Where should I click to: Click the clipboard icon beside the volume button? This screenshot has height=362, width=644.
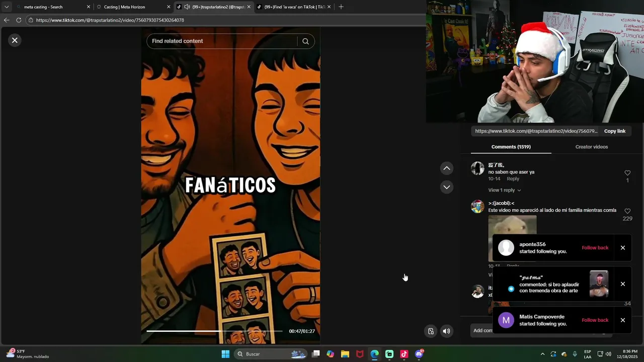click(x=431, y=331)
